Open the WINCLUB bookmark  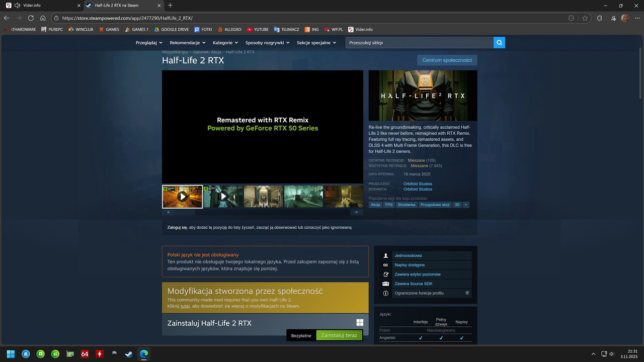pyautogui.click(x=80, y=29)
